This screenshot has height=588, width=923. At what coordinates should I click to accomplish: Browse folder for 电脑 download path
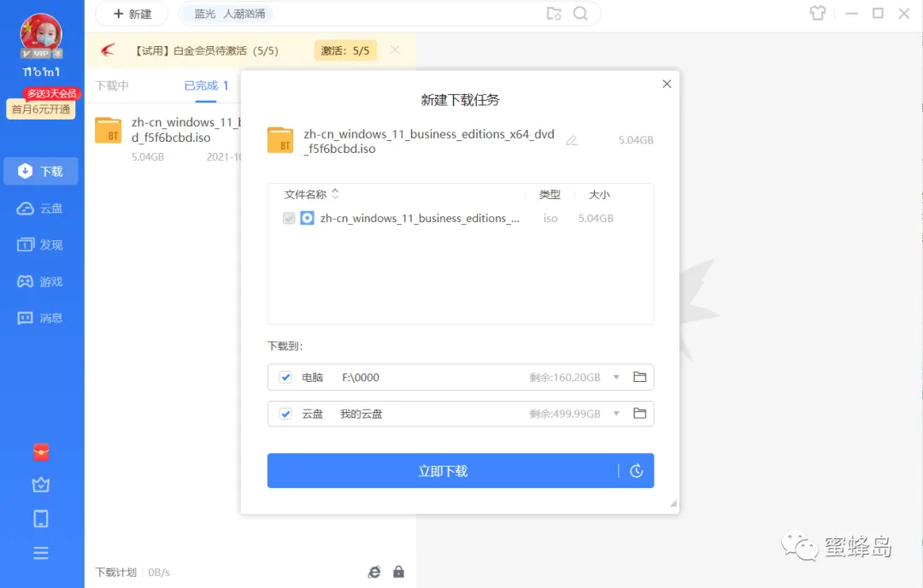pyautogui.click(x=640, y=377)
